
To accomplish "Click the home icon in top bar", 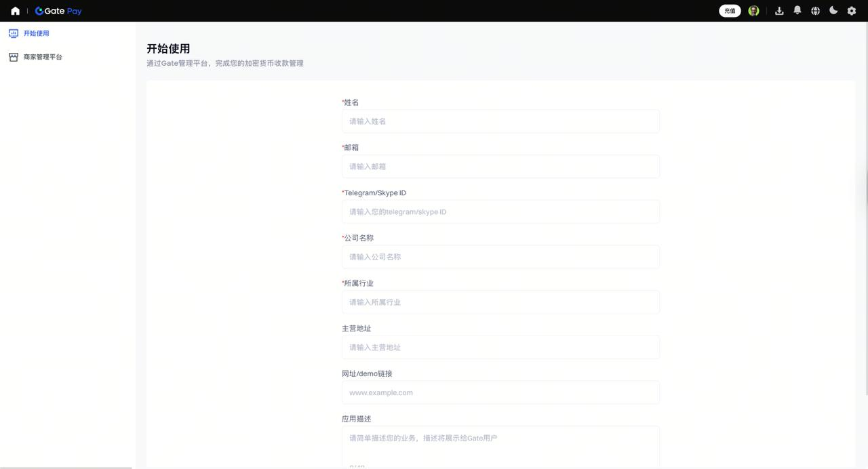I will tap(15, 11).
